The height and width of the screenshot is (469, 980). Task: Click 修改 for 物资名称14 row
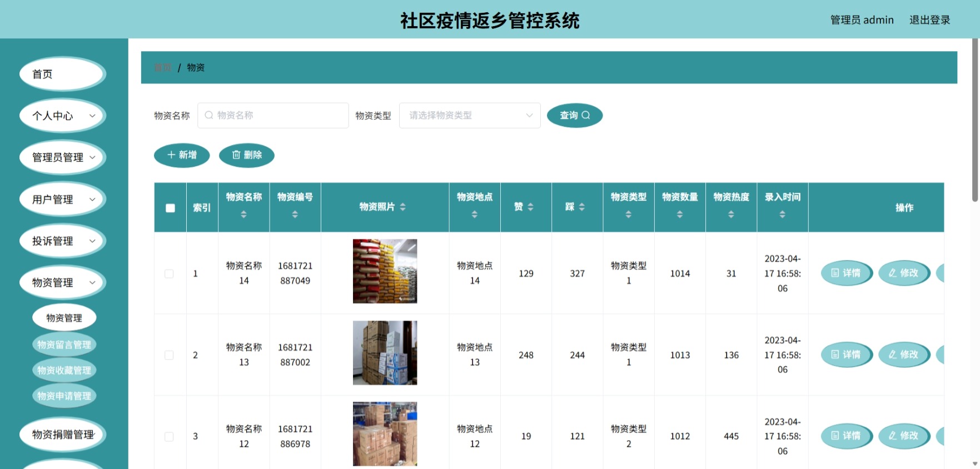(904, 273)
